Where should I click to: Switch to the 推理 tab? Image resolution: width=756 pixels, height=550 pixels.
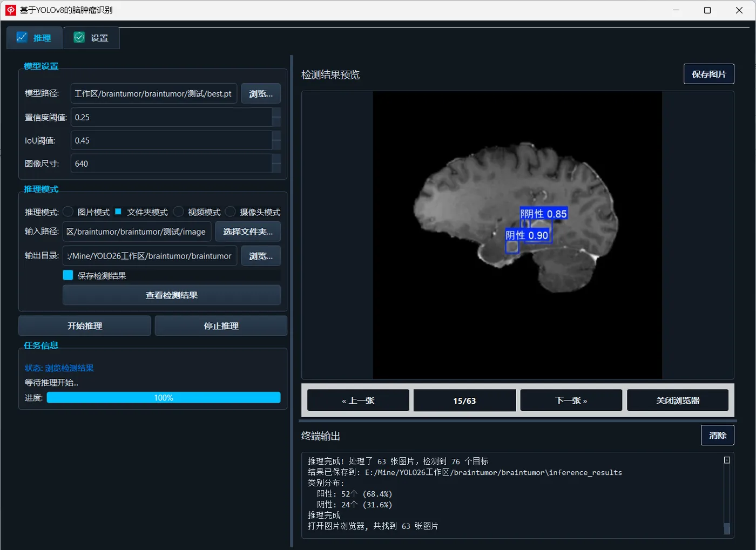(x=35, y=38)
